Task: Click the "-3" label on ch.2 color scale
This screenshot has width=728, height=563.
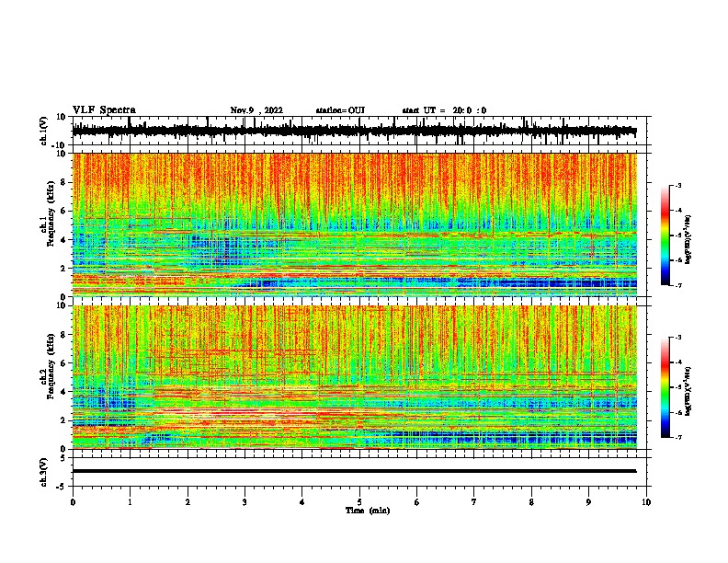Action: (x=677, y=338)
